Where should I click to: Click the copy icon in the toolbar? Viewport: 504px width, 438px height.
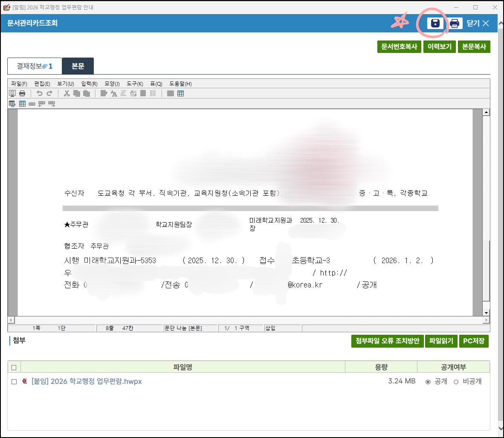[x=77, y=93]
